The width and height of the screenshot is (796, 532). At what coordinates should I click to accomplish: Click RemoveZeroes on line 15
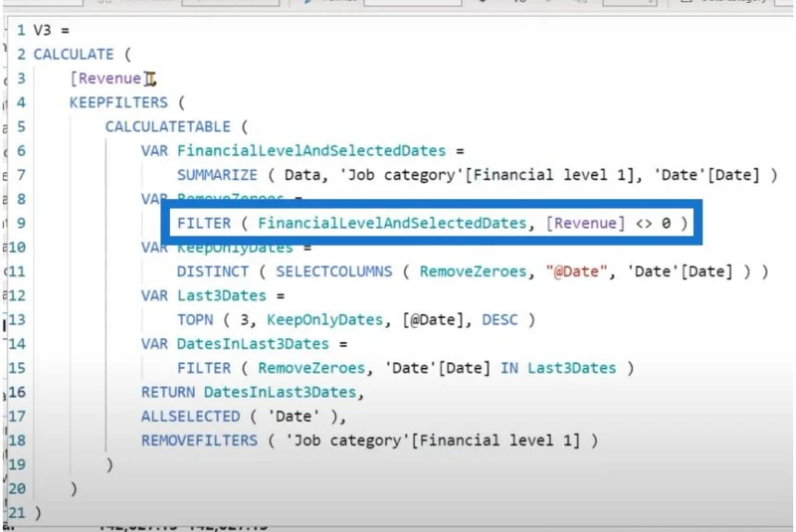tap(311, 368)
